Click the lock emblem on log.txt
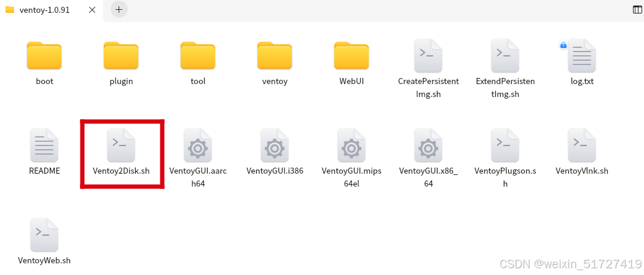The image size is (644, 275). point(563,45)
